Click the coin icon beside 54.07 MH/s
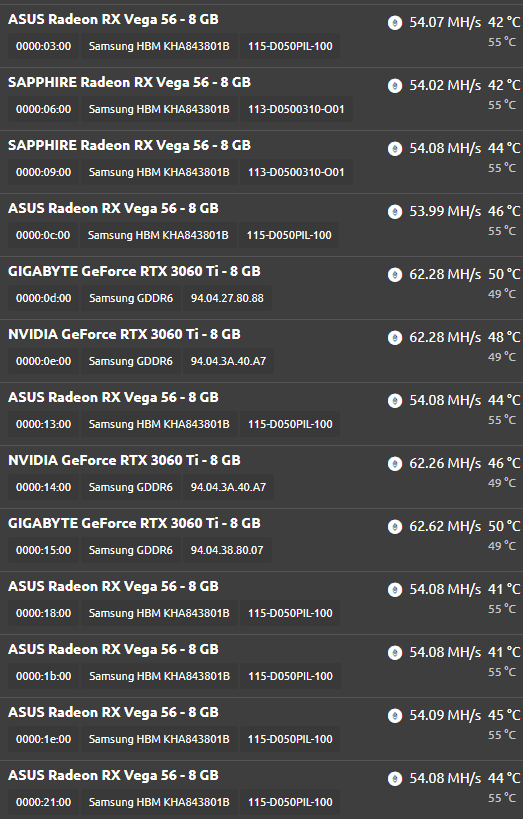The height and width of the screenshot is (819, 523). click(395, 22)
